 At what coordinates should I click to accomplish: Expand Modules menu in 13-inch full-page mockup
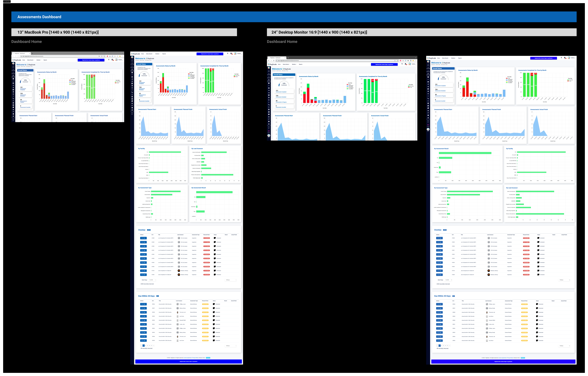[158, 54]
